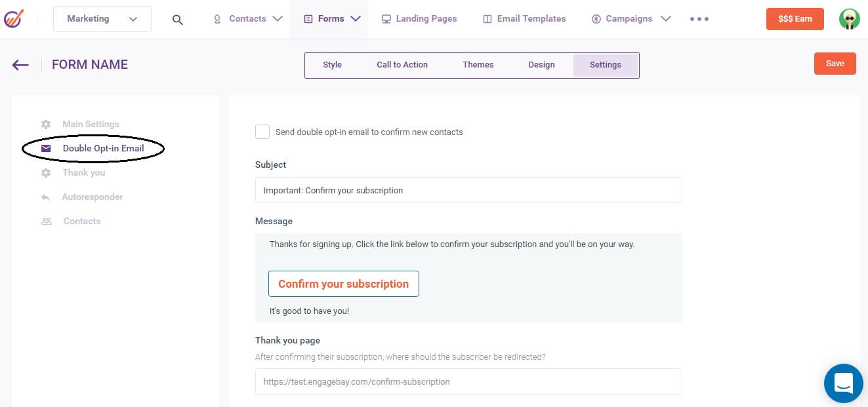Open the Marketing dropdown
868x407 pixels.
pos(102,18)
